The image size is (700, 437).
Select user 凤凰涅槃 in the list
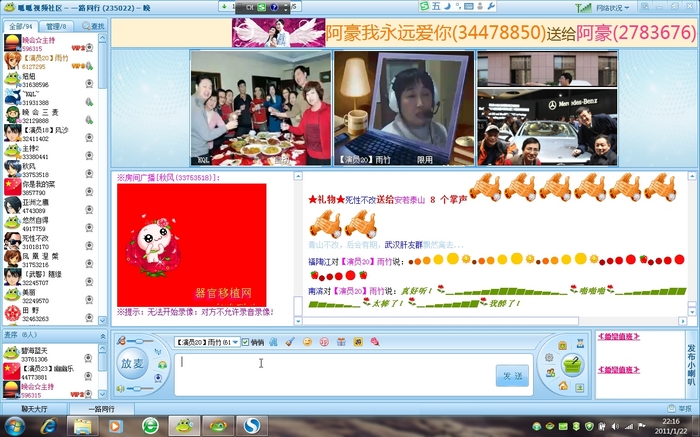[x=50, y=260]
